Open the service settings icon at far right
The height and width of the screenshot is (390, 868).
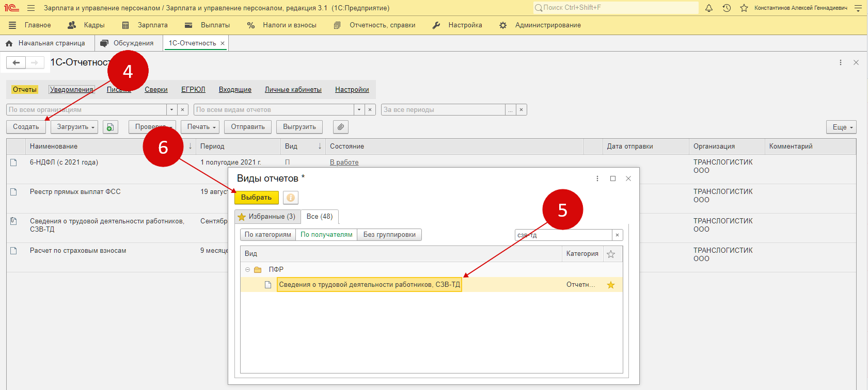[858, 8]
